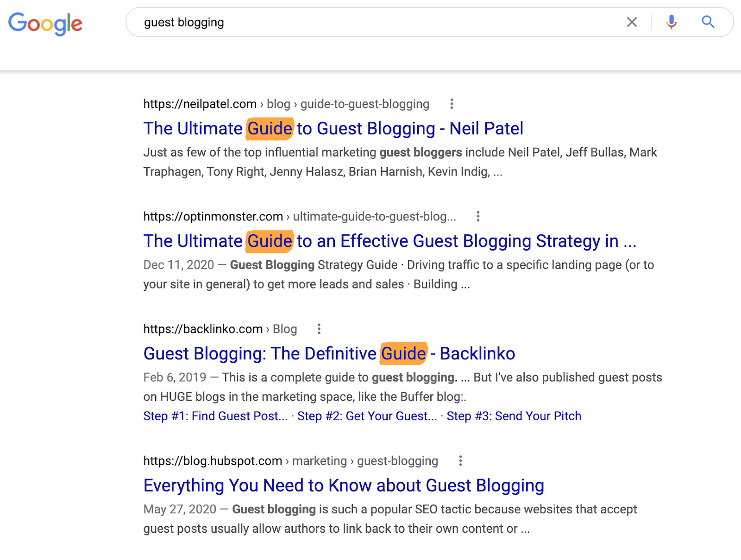Click the backlinko.com Blog breadcrumb
This screenshot has width=741, height=560.
(x=220, y=329)
